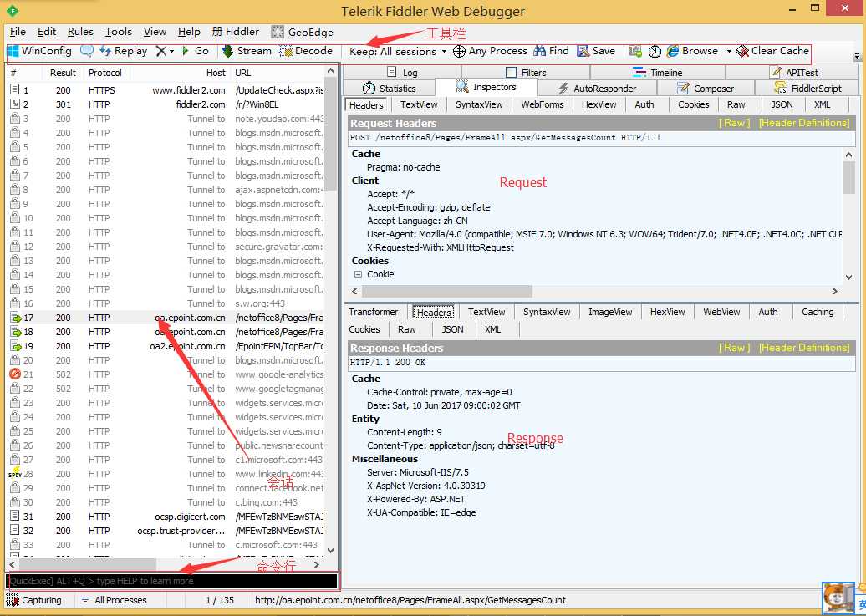The width and height of the screenshot is (866, 616).
Task: Click Header Definitions in Request Headers
Action: click(804, 123)
